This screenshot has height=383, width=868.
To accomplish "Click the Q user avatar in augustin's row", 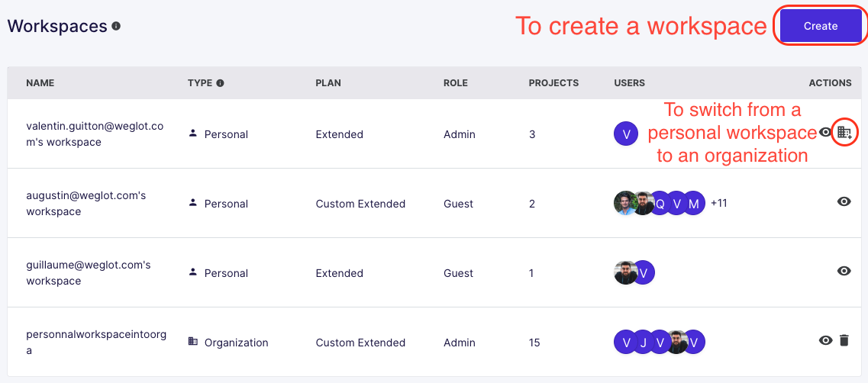I will [x=660, y=204].
